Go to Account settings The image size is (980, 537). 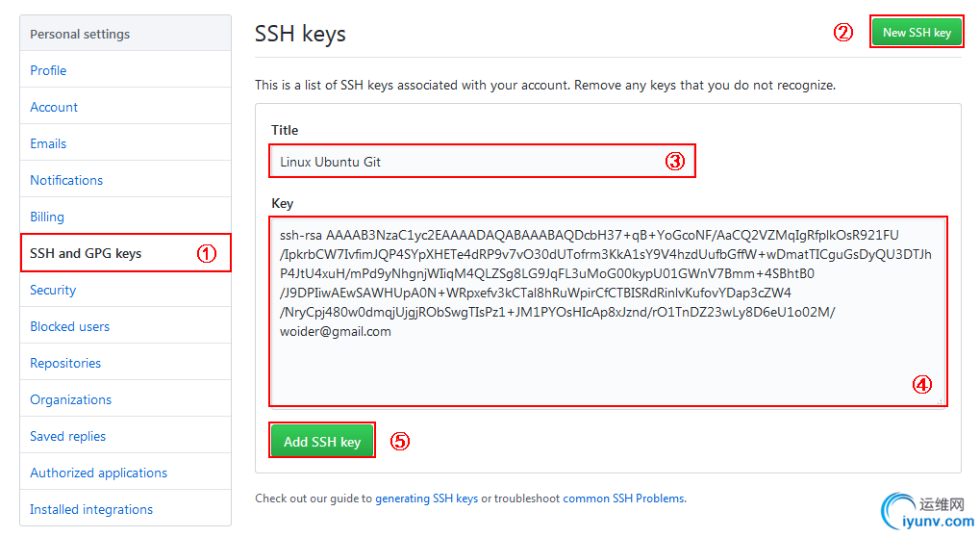(x=54, y=107)
